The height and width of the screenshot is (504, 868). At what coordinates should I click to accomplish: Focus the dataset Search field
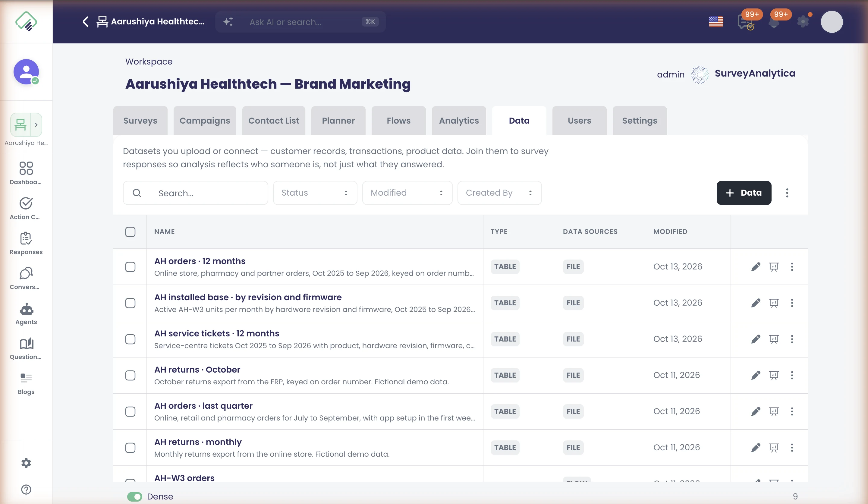pos(195,193)
